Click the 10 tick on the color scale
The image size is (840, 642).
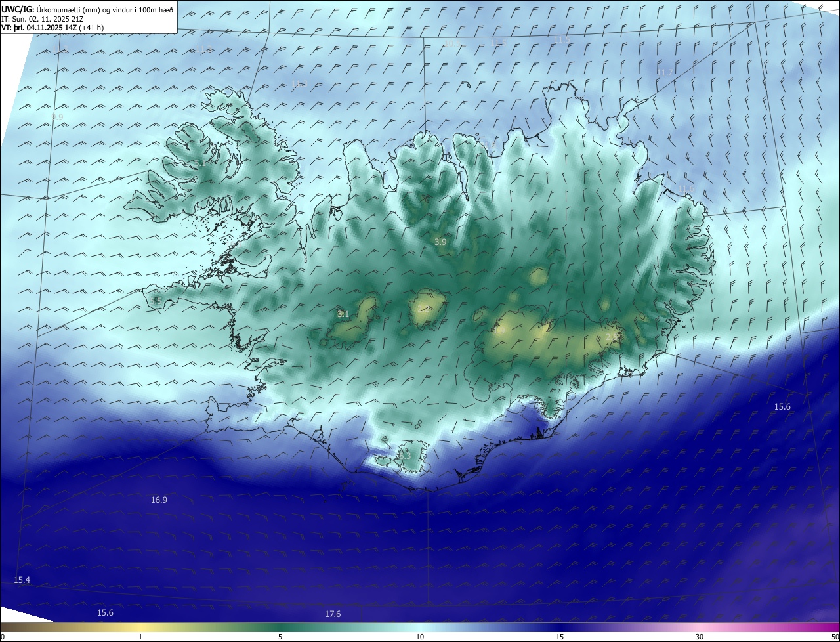tap(420, 637)
